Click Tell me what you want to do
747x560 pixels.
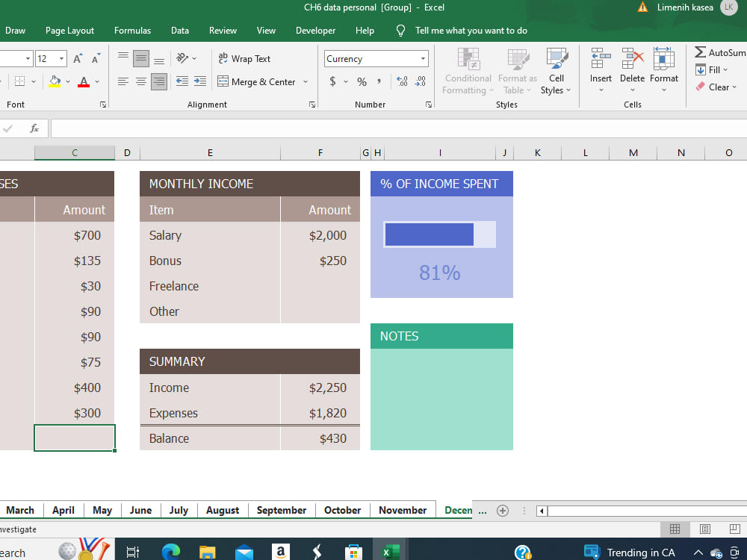point(471,31)
